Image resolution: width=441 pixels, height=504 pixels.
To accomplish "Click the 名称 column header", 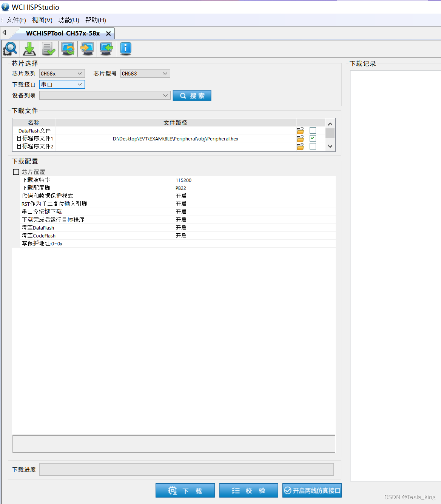I will (x=34, y=122).
